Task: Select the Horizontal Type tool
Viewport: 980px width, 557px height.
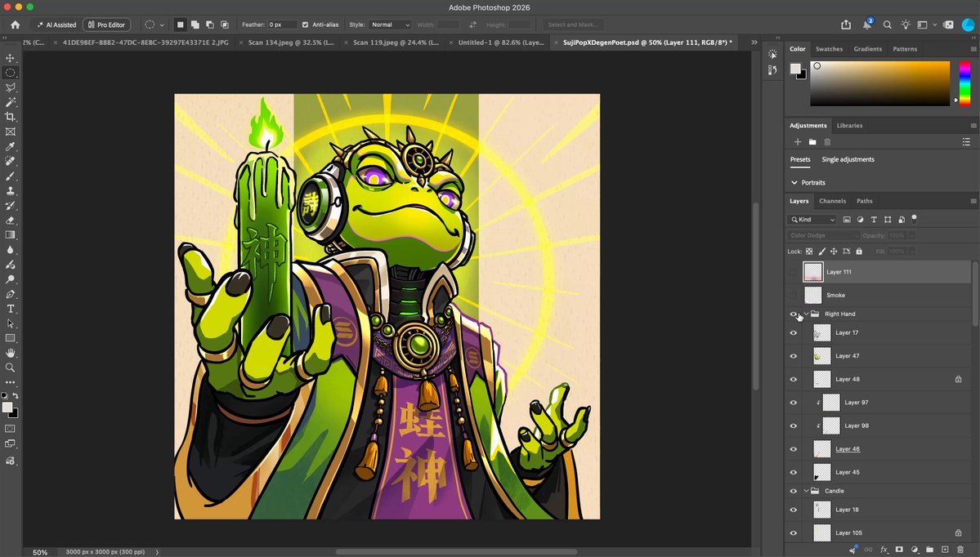Action: 10,309
